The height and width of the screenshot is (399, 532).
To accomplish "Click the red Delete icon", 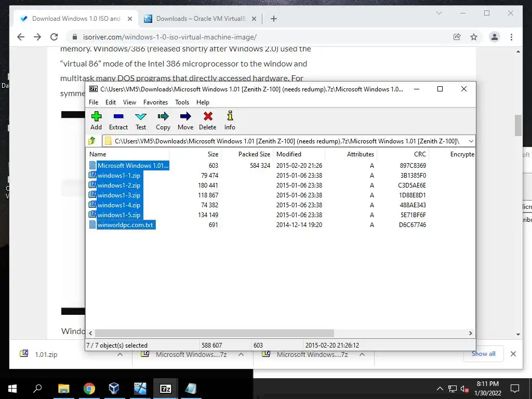I will [208, 121].
